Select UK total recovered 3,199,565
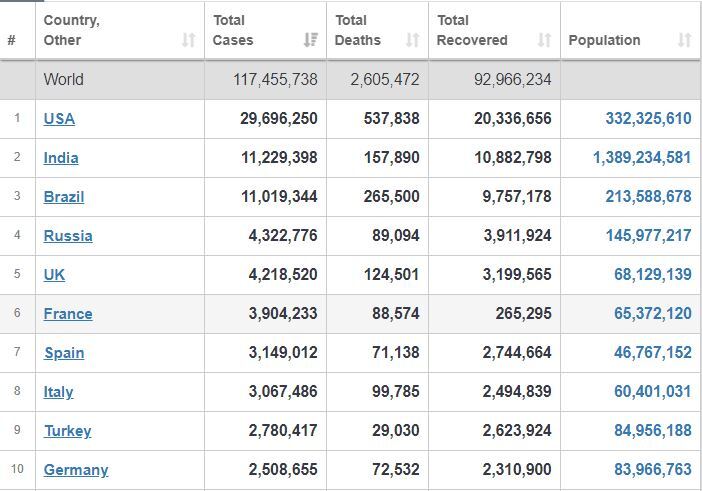 [517, 274]
